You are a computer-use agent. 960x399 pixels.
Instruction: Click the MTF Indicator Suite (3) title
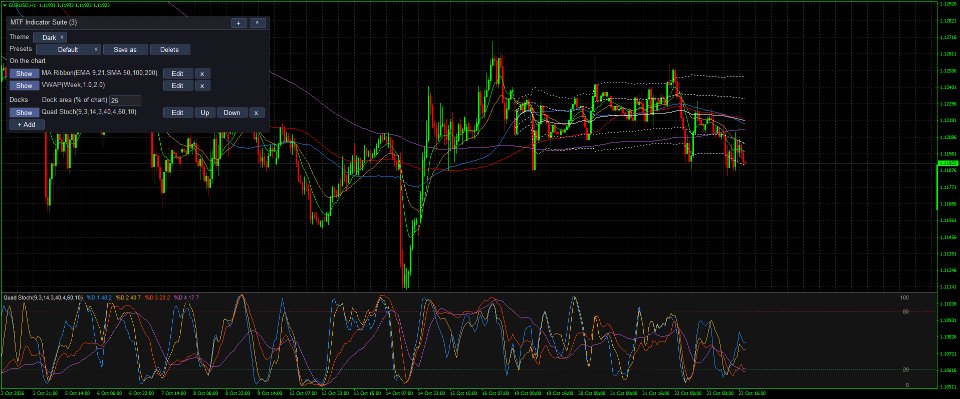pyautogui.click(x=44, y=23)
